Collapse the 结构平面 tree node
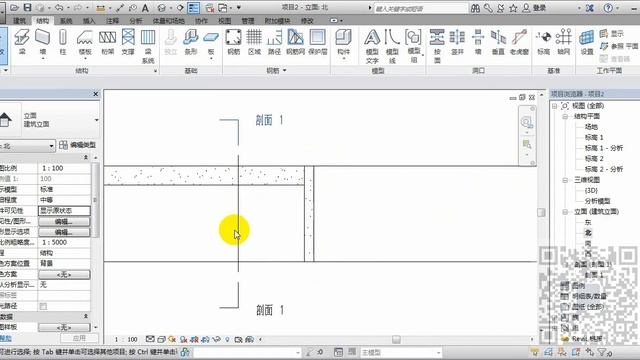 [x=565, y=117]
